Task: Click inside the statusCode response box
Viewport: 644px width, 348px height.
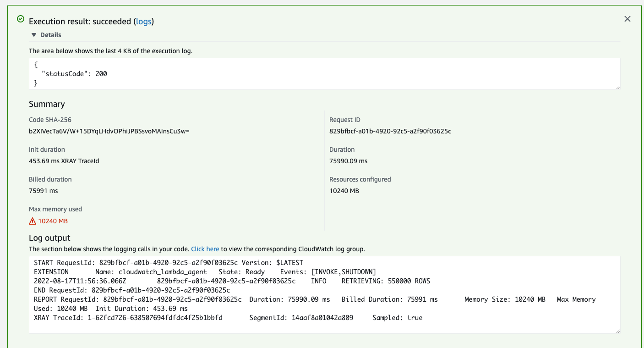Action: 324,74
